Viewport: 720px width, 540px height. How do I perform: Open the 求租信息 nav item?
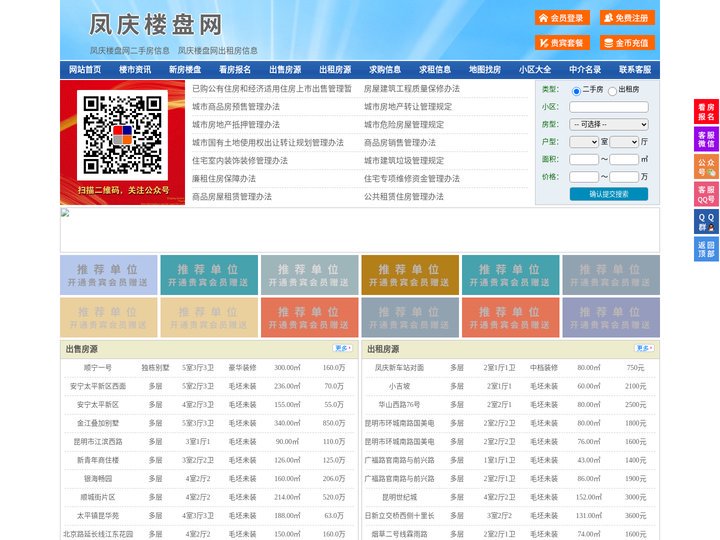point(435,70)
